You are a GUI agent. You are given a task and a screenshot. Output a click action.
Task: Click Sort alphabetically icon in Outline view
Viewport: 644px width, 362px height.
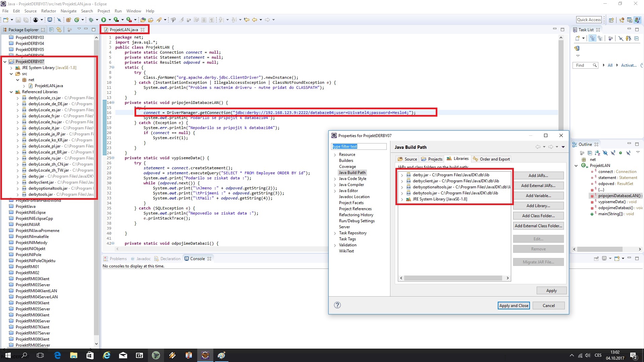tap(597, 153)
